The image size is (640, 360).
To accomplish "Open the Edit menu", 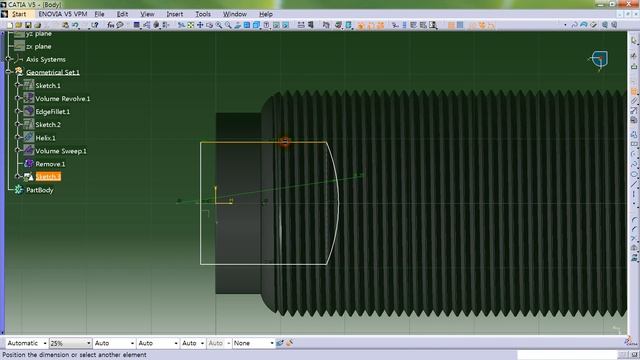I will pyautogui.click(x=122, y=14).
